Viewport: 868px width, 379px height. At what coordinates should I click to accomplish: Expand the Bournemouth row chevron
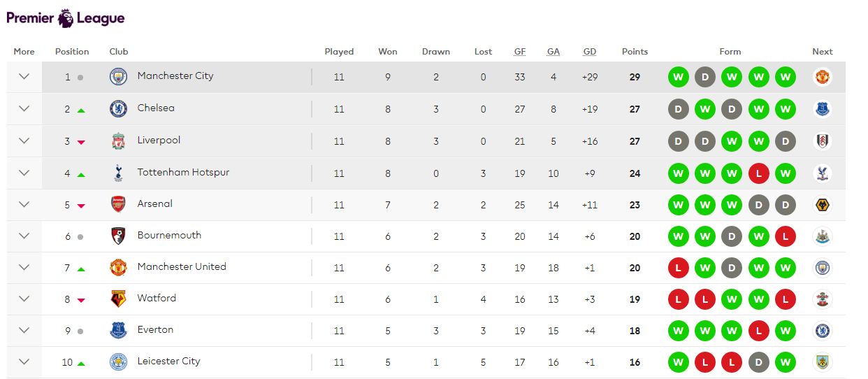(24, 236)
